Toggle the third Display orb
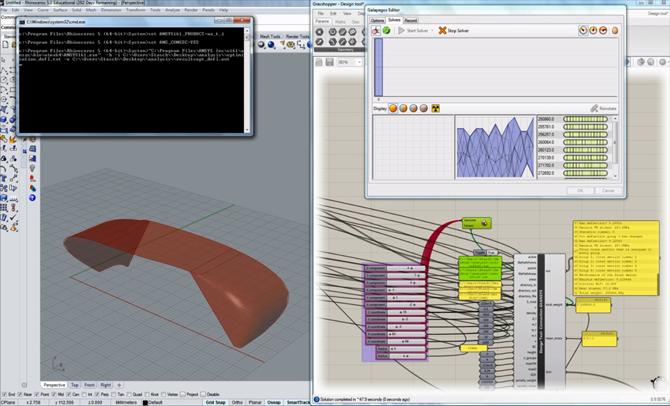 [413, 109]
